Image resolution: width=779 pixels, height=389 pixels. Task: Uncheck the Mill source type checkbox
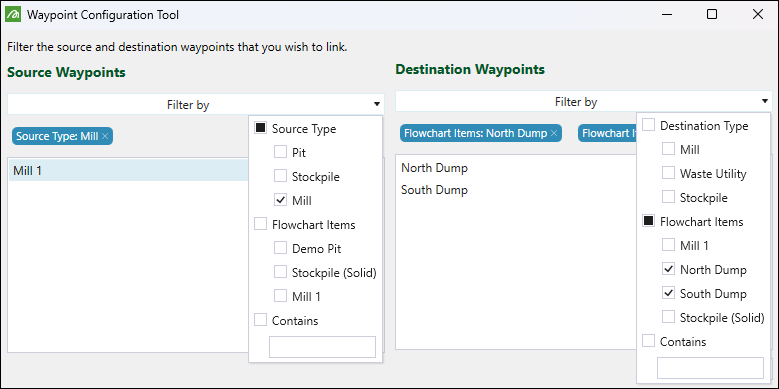click(x=281, y=200)
